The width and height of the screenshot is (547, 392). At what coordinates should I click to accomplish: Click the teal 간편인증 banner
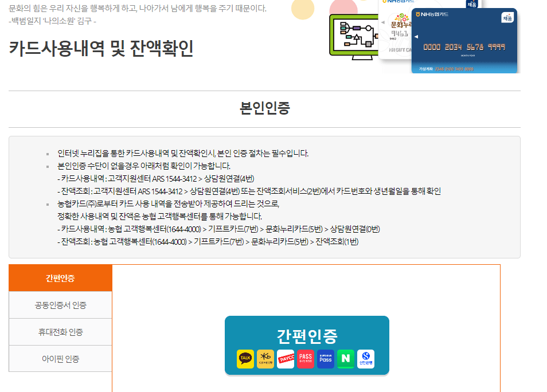[x=307, y=344]
